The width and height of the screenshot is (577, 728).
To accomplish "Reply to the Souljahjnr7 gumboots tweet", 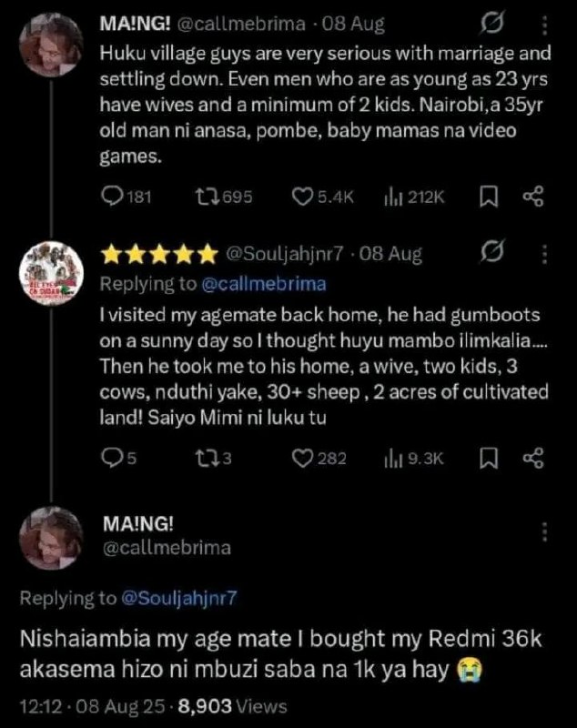I will click(119, 459).
